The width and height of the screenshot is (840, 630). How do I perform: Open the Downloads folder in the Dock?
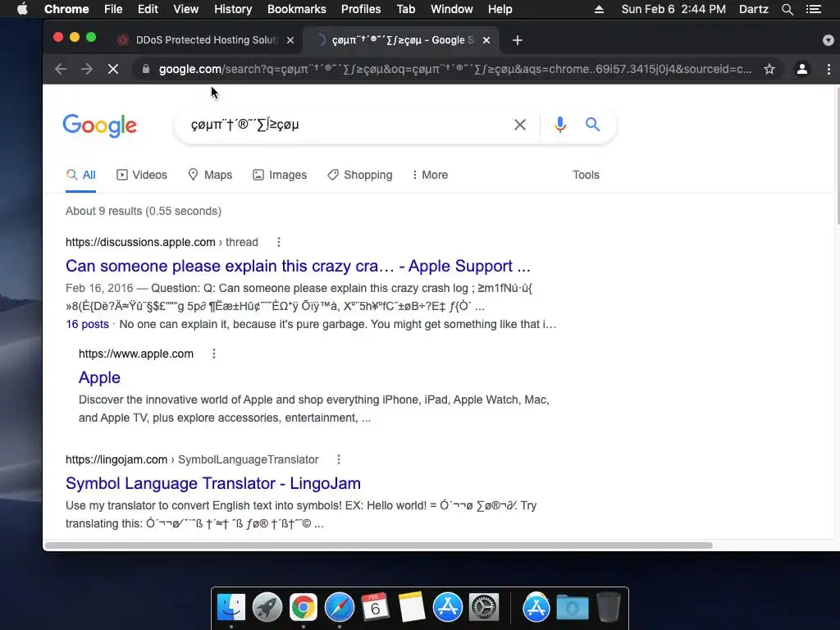coord(572,608)
